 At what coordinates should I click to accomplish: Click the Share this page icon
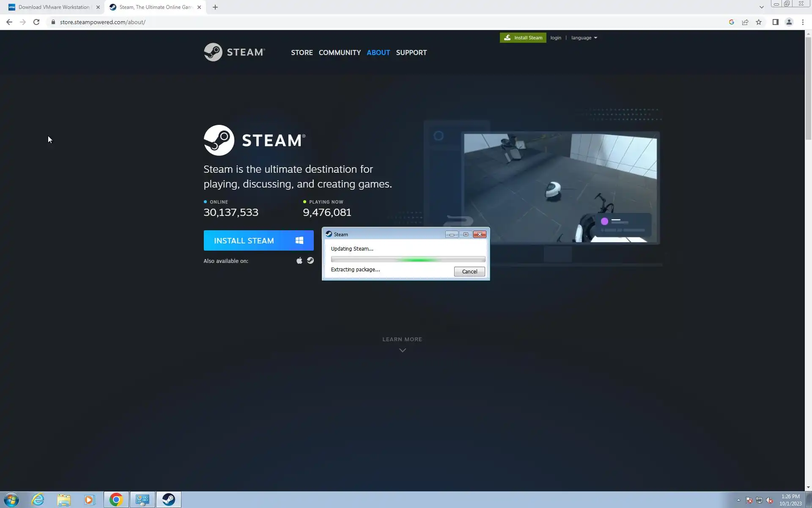click(x=745, y=22)
